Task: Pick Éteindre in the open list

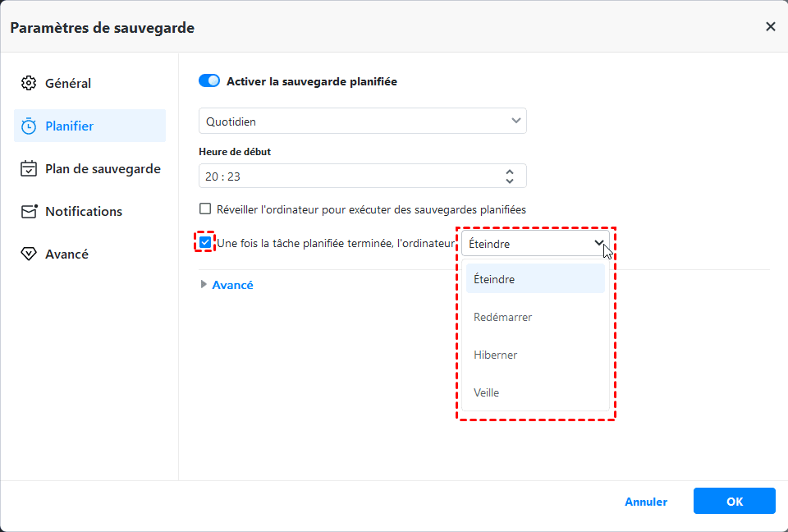Action: 494,279
